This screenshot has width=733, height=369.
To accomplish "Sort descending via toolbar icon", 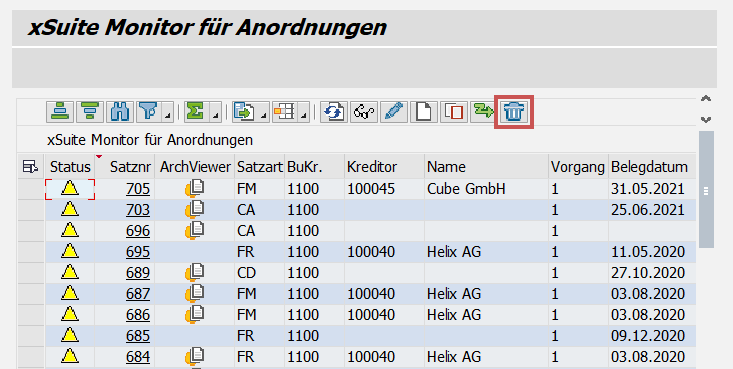I will coord(90,112).
